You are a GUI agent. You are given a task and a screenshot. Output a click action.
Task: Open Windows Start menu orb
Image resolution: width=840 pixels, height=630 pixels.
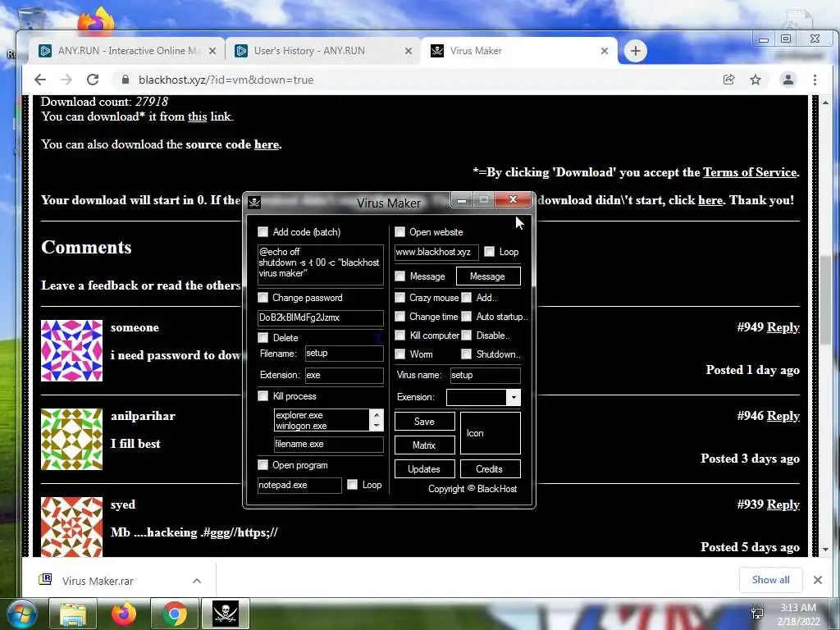click(x=21, y=614)
